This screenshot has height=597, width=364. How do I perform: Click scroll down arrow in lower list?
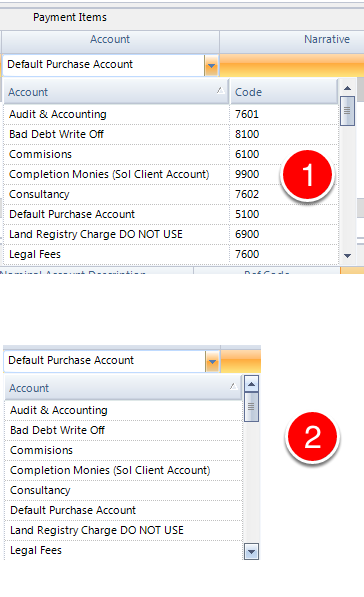click(x=251, y=551)
